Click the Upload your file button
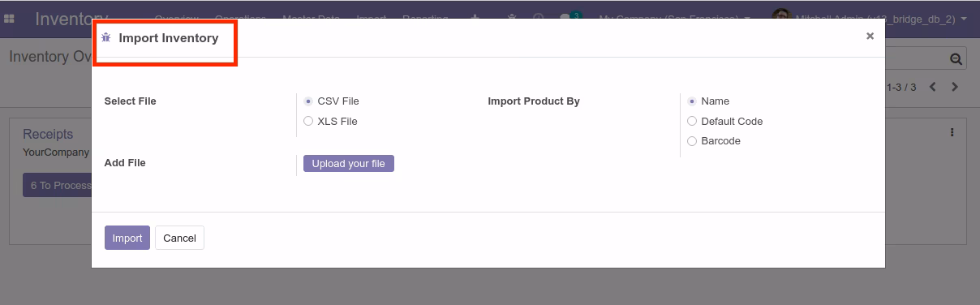980x305 pixels. click(349, 164)
